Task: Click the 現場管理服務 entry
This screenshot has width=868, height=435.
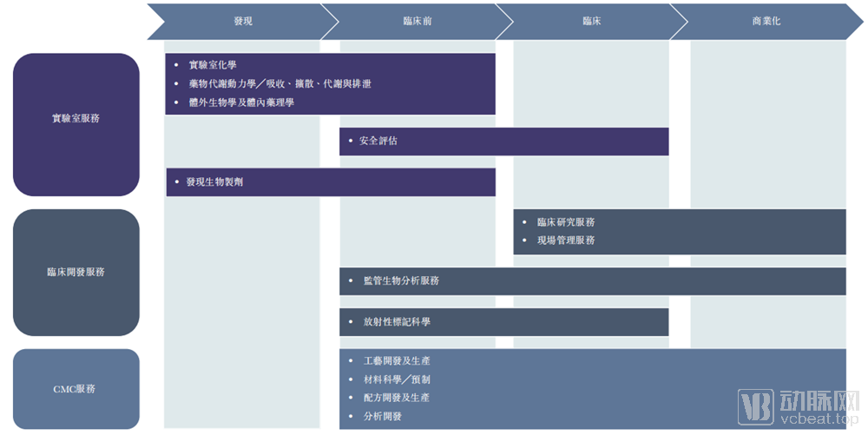Action: pos(566,241)
